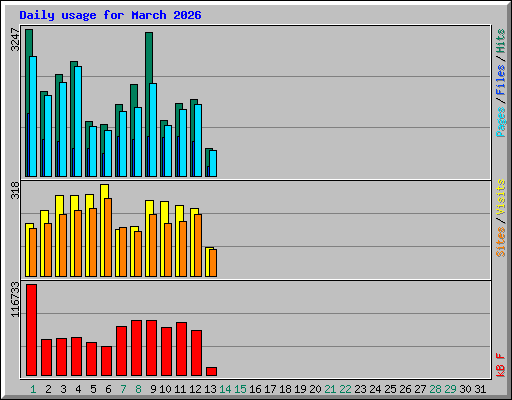Click day 5 on the x-axis
This screenshot has height=400, width=512.
pyautogui.click(x=93, y=389)
